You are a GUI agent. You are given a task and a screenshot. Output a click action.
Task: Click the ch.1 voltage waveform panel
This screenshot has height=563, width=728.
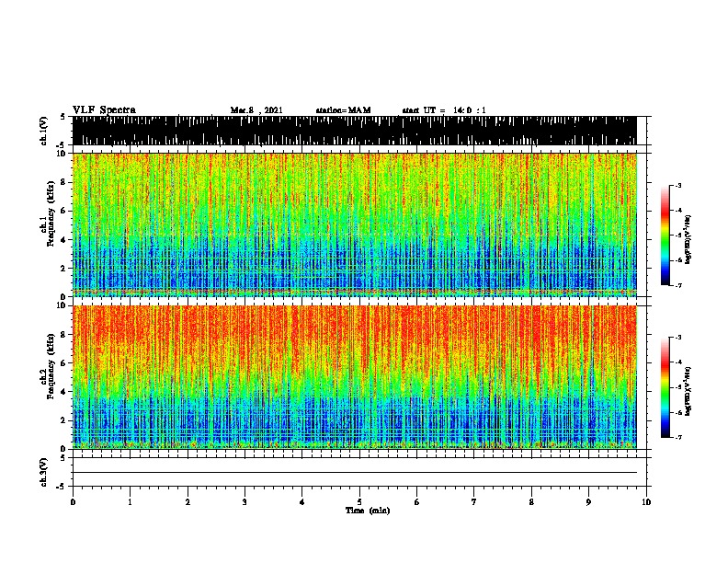tap(355, 131)
